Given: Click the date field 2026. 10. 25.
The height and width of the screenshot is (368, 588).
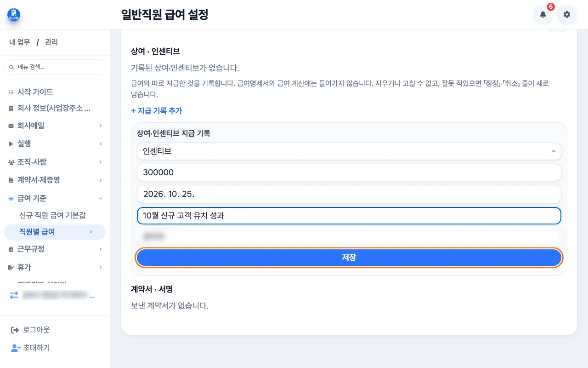Looking at the screenshot, I should tap(349, 194).
